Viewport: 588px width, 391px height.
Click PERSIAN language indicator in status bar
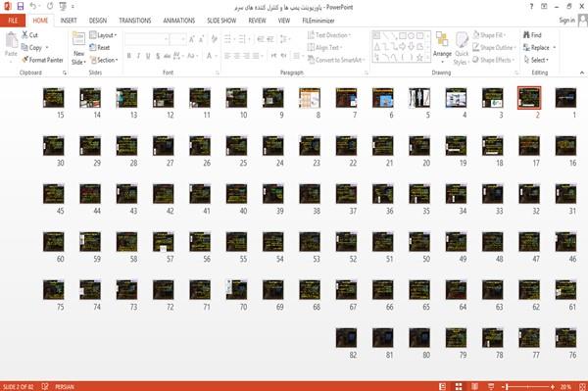tap(65, 386)
